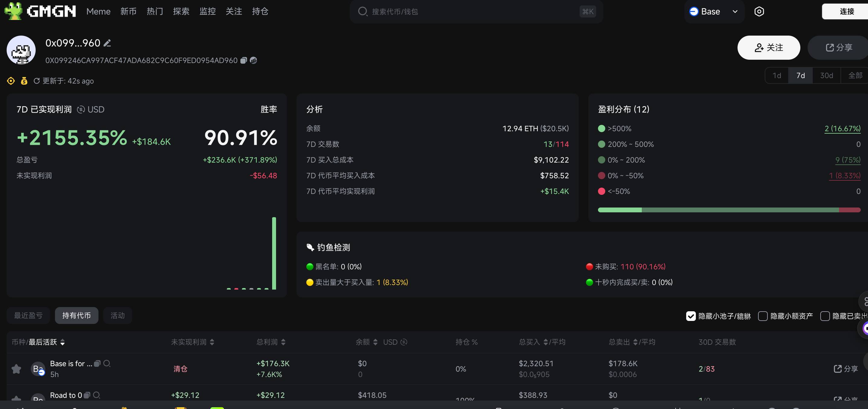Click the 关注 follow button
868x409 pixels.
click(x=769, y=47)
